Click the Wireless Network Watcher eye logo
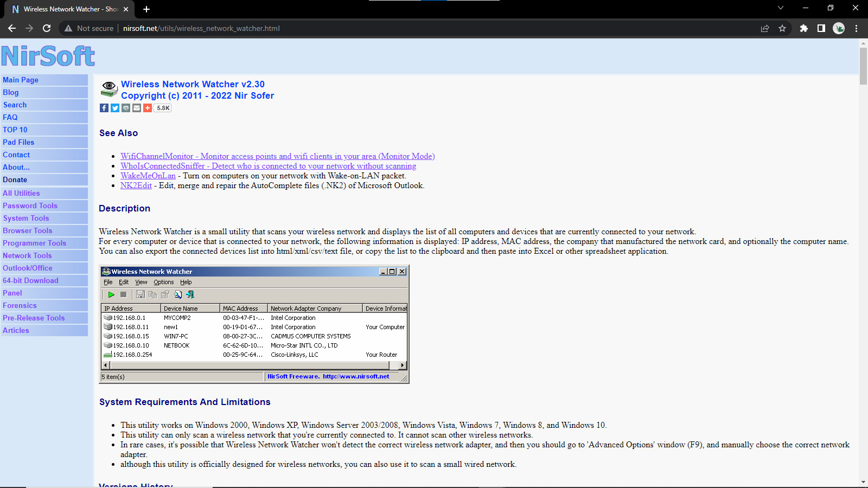This screenshot has height=488, width=868. [x=109, y=89]
